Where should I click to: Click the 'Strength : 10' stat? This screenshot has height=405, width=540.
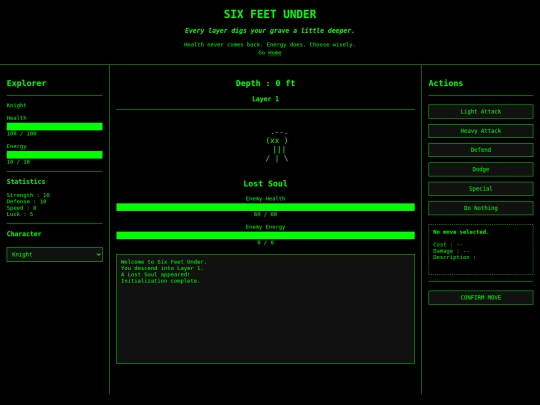click(x=28, y=195)
